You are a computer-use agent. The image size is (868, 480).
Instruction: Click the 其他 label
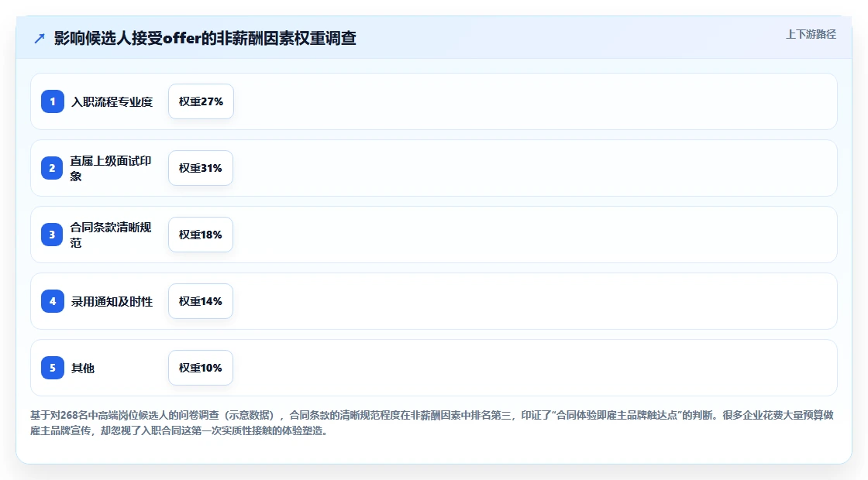[x=83, y=368]
